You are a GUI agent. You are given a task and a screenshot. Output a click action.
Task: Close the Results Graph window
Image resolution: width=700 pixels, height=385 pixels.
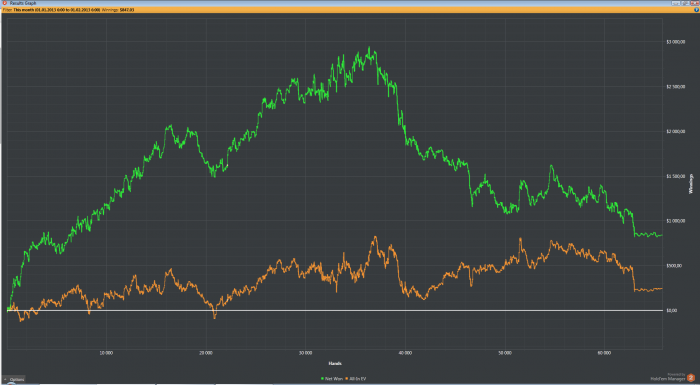coord(694,3)
